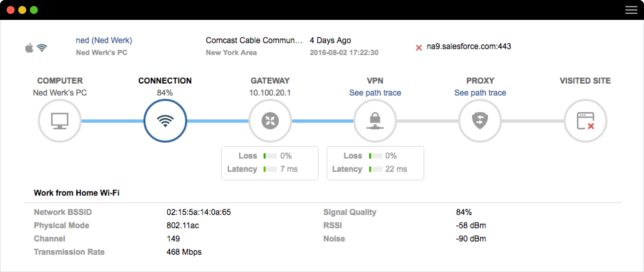This screenshot has height=272, width=644.
Task: Open Proxy See path trace link
Action: tap(480, 93)
